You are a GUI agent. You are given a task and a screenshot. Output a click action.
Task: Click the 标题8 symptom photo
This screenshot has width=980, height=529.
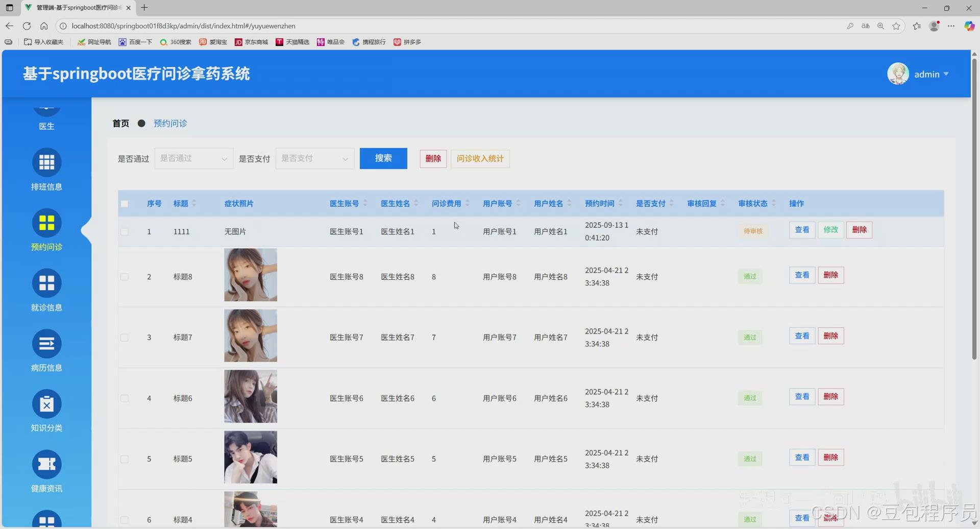point(251,275)
